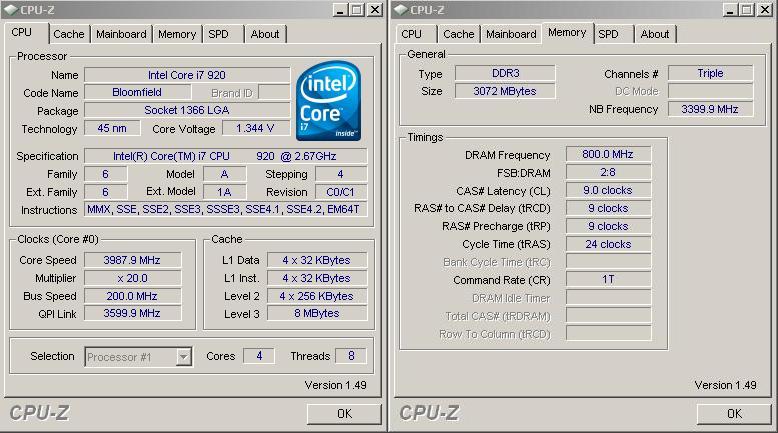This screenshot has height=433, width=778.
Task: Click the '8 MBytes' Level 3 cache value
Action: point(317,313)
